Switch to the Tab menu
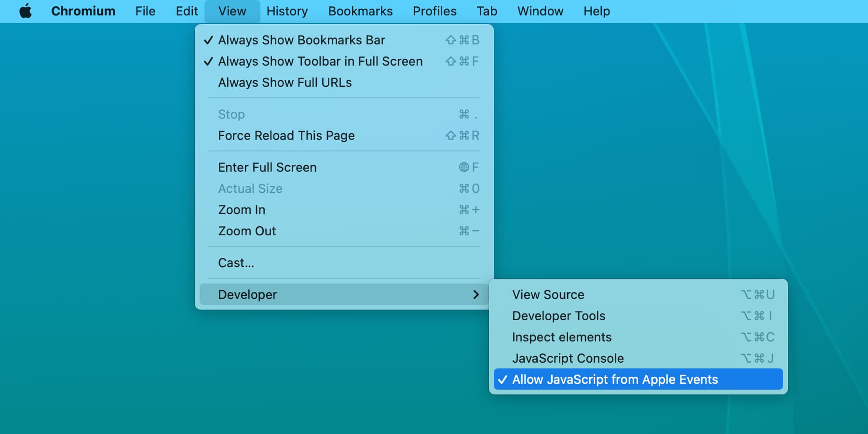 [x=486, y=11]
